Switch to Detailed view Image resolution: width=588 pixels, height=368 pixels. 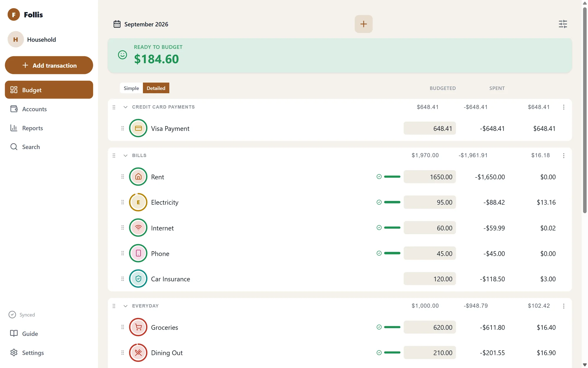point(156,88)
